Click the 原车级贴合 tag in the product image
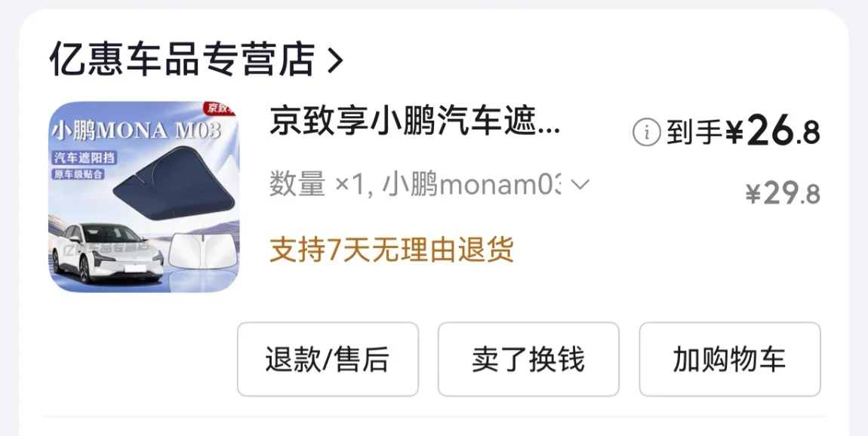The width and height of the screenshot is (868, 436). [78, 174]
